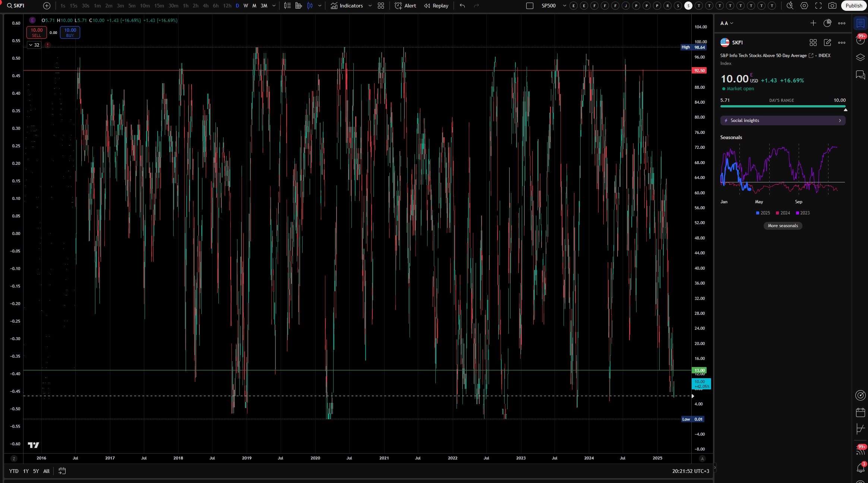Select the D daily timeframe
Image resolution: width=868 pixels, height=483 pixels.
pyautogui.click(x=237, y=6)
